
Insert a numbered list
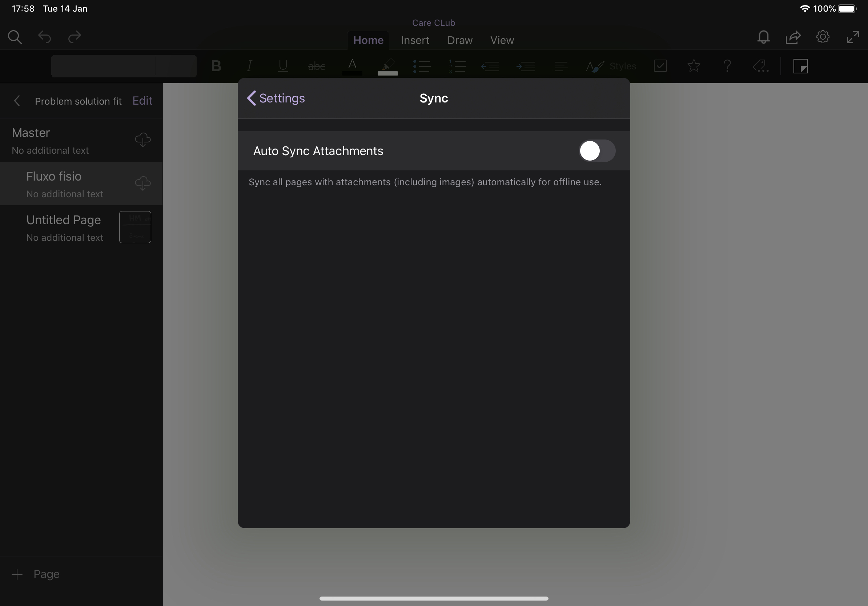click(457, 66)
